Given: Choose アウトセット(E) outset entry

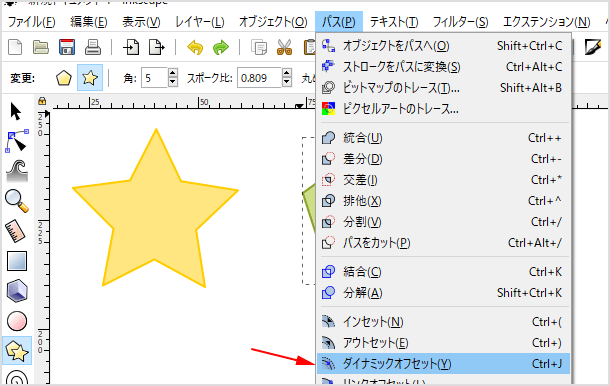Looking at the screenshot, I should (443, 343).
